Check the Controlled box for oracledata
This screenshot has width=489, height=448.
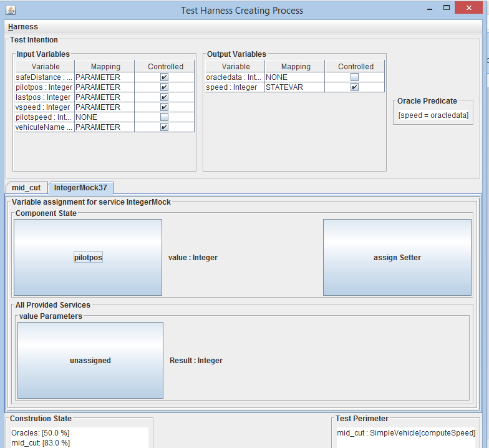pos(354,77)
